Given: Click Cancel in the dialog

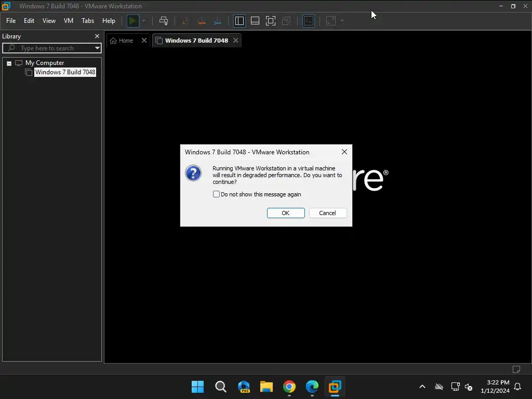Looking at the screenshot, I should [327, 213].
